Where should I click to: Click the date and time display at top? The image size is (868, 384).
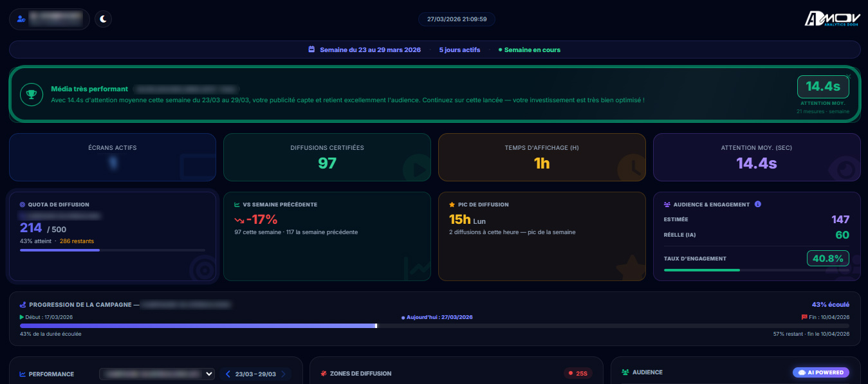[457, 19]
